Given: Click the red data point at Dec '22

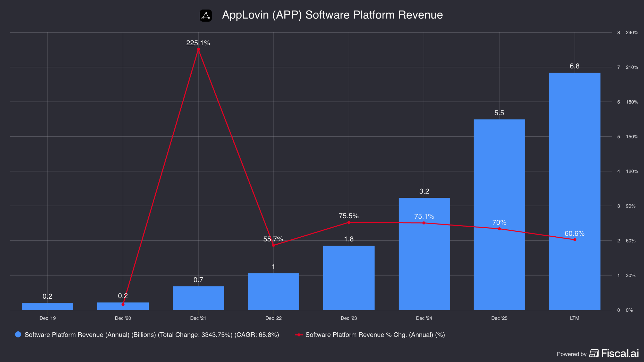Looking at the screenshot, I should [273, 245].
